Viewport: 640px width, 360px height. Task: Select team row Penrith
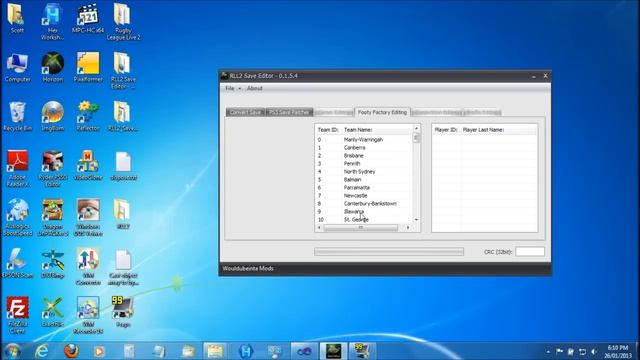coord(363,164)
